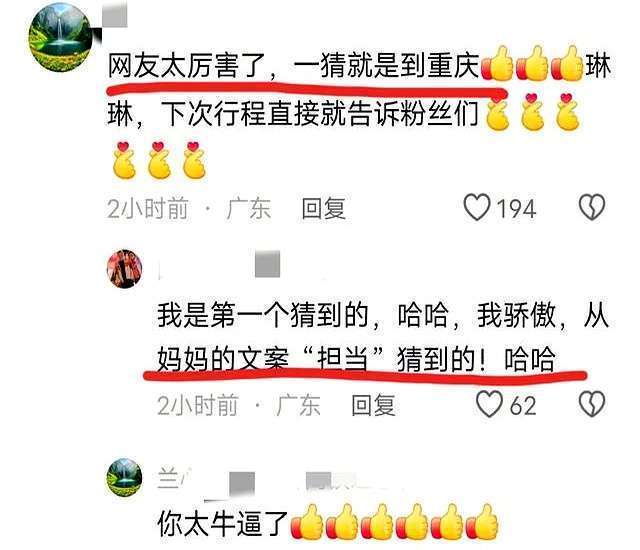Image resolution: width=640 pixels, height=550 pixels.
Task: Tap the 62 like count
Action: click(523, 406)
